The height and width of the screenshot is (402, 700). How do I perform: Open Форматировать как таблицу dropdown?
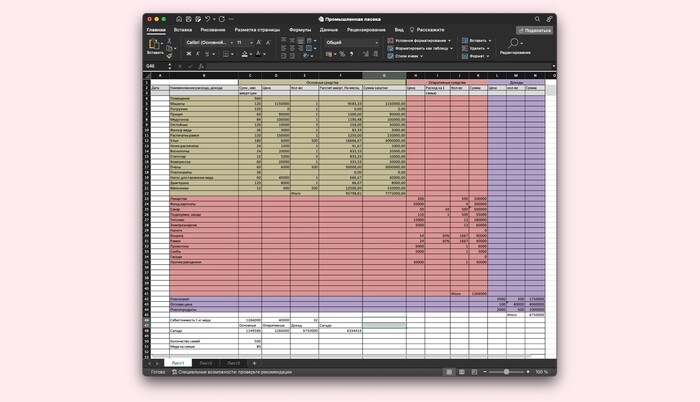[420, 48]
